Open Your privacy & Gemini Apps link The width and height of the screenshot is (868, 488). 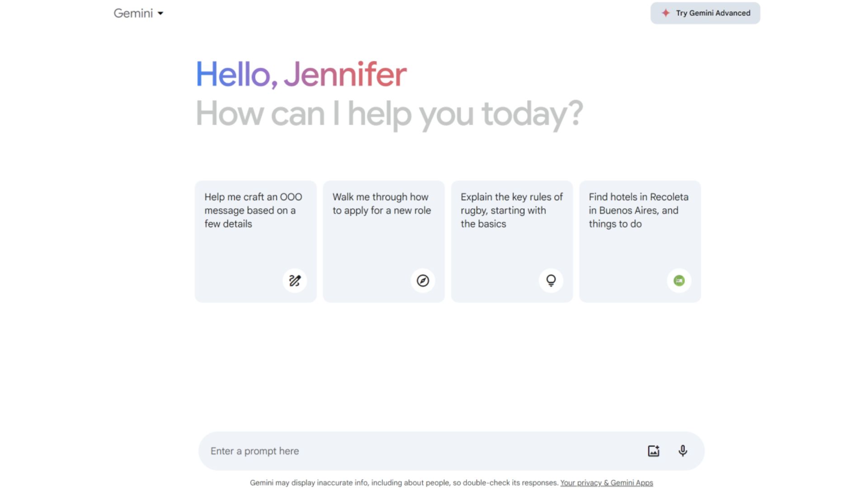tap(606, 483)
